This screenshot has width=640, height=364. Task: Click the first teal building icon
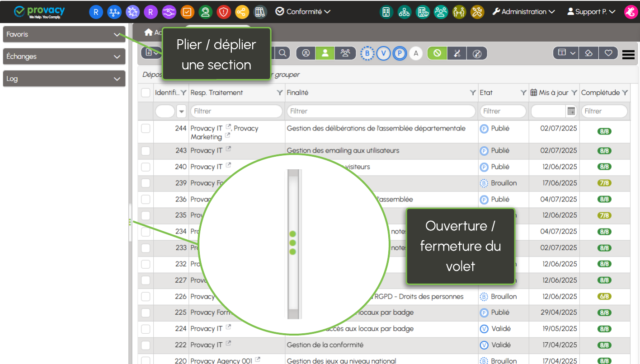tap(386, 12)
